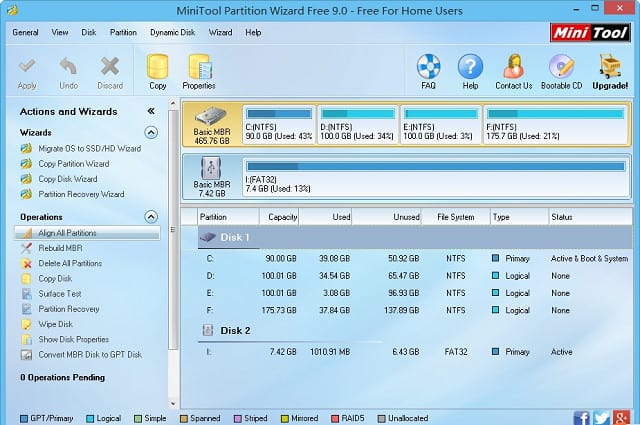The width and height of the screenshot is (640, 425).
Task: Choose the Rebuild MBR operation
Action: pos(60,248)
